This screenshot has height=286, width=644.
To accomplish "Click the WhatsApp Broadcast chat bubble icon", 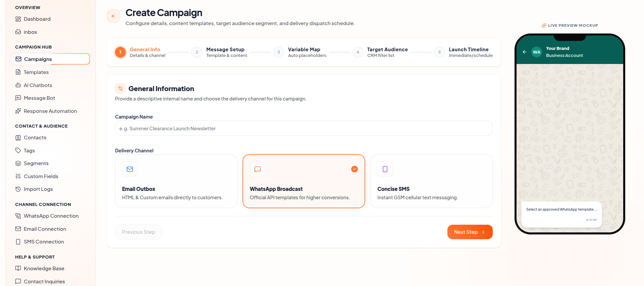I will pos(258,169).
